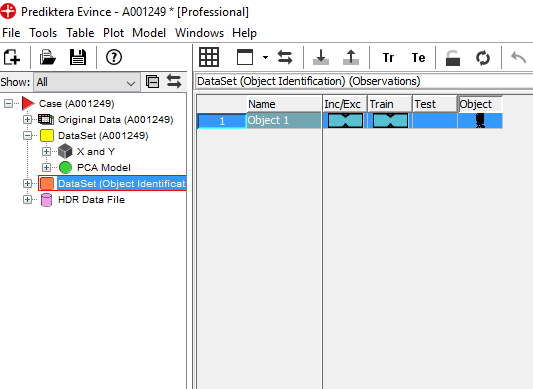This screenshot has width=533, height=389.
Task: Save the case with floppy disk icon
Action: [78, 57]
